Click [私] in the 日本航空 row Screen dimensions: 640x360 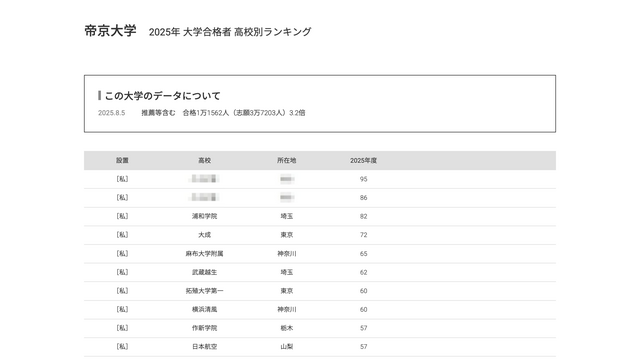point(122,347)
